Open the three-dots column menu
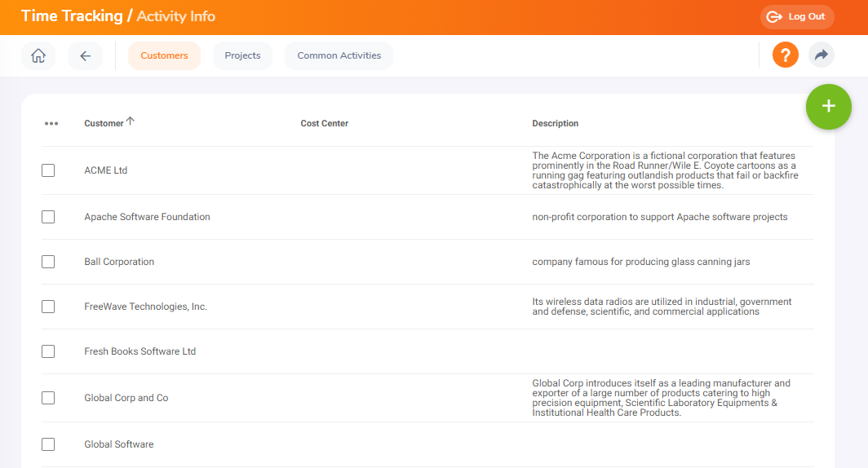 tap(51, 123)
